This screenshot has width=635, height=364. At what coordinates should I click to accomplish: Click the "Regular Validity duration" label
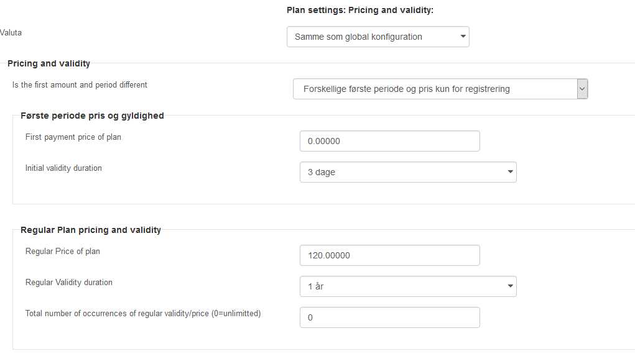(x=69, y=282)
